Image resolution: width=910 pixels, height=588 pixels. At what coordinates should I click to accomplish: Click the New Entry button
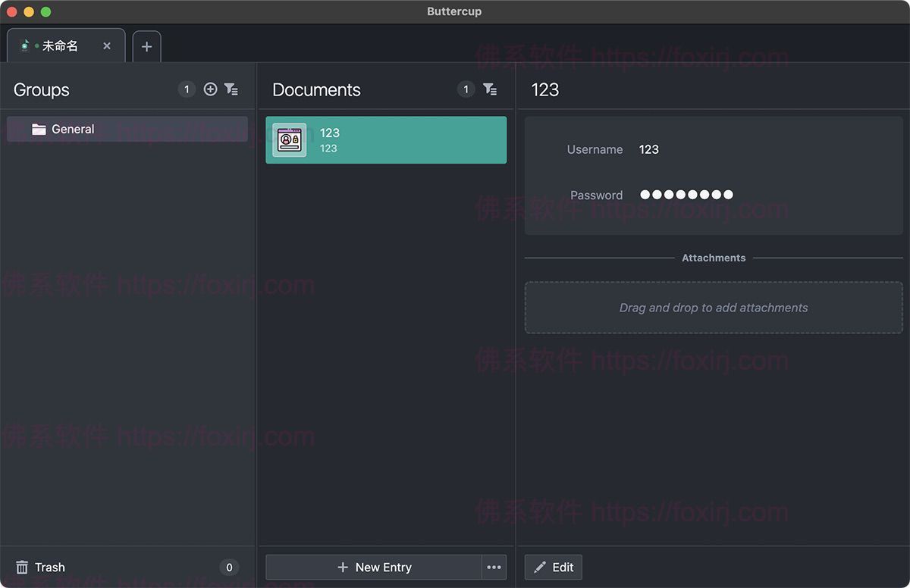click(x=374, y=568)
